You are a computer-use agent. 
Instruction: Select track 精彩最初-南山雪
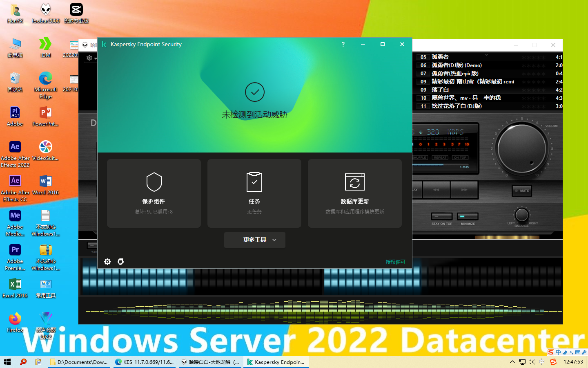pos(489,82)
